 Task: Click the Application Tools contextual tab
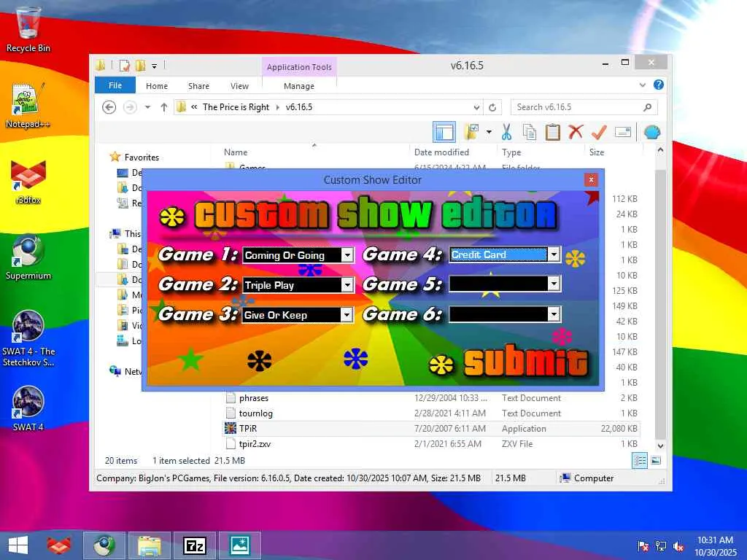pyautogui.click(x=299, y=67)
